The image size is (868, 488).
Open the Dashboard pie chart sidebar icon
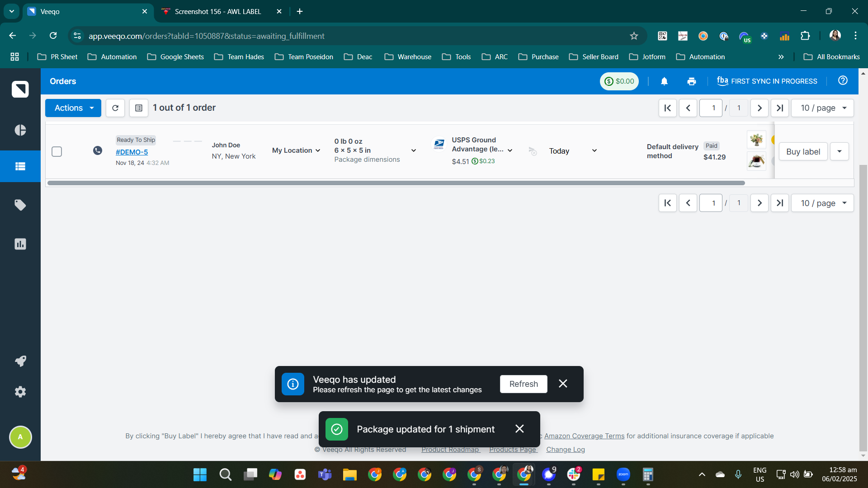point(20,130)
